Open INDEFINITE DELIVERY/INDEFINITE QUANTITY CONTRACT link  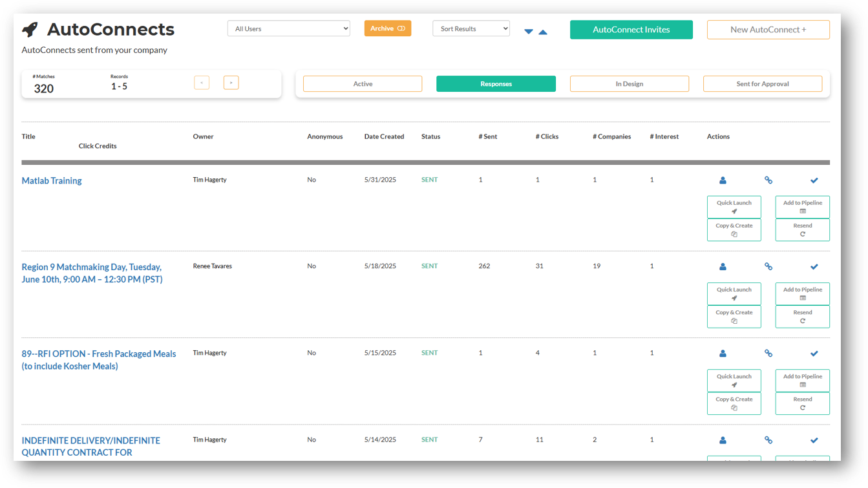pyautogui.click(x=91, y=447)
